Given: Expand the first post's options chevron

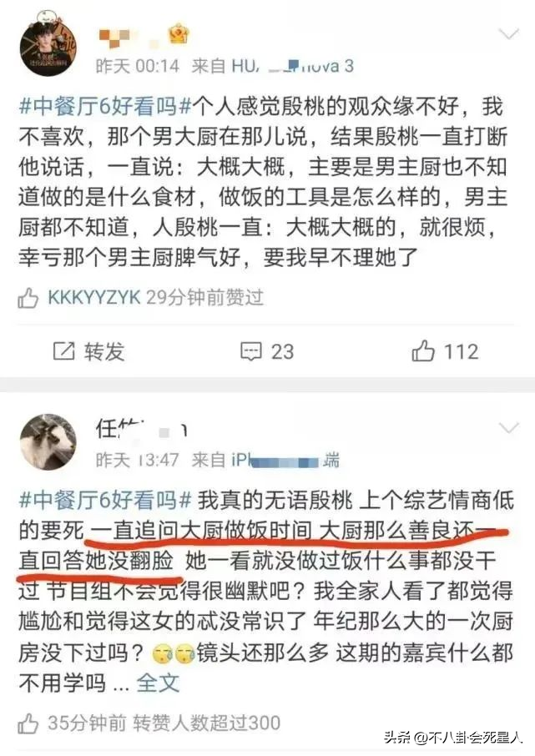Looking at the screenshot, I should [x=508, y=35].
